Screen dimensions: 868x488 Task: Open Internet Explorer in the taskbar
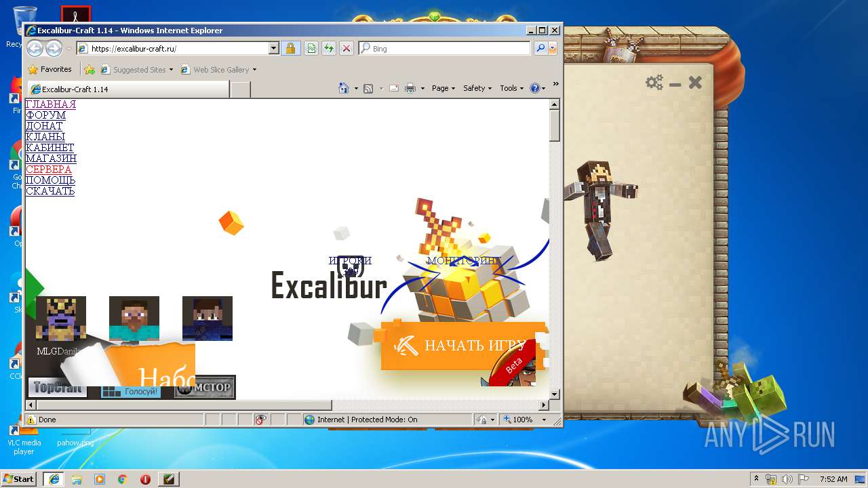click(x=54, y=479)
